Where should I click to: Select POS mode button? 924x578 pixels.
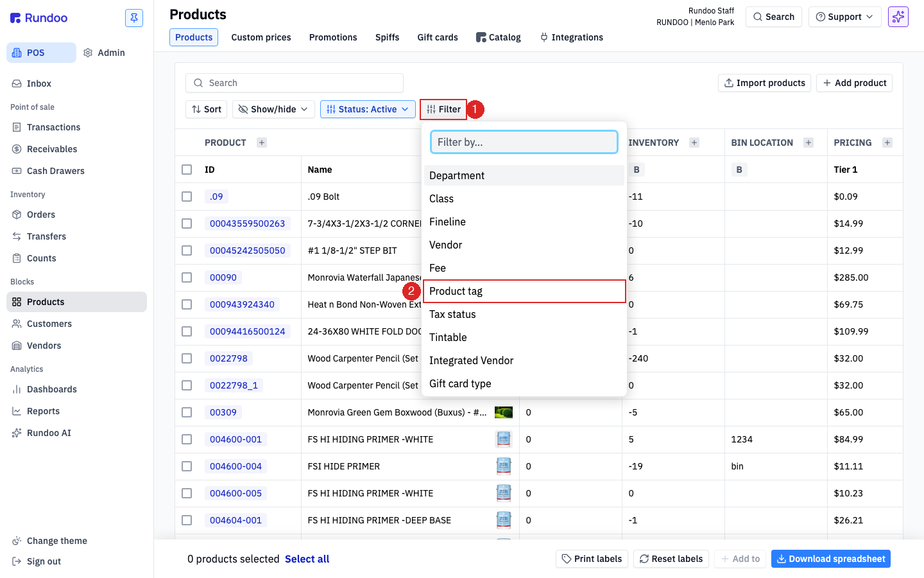[41, 53]
